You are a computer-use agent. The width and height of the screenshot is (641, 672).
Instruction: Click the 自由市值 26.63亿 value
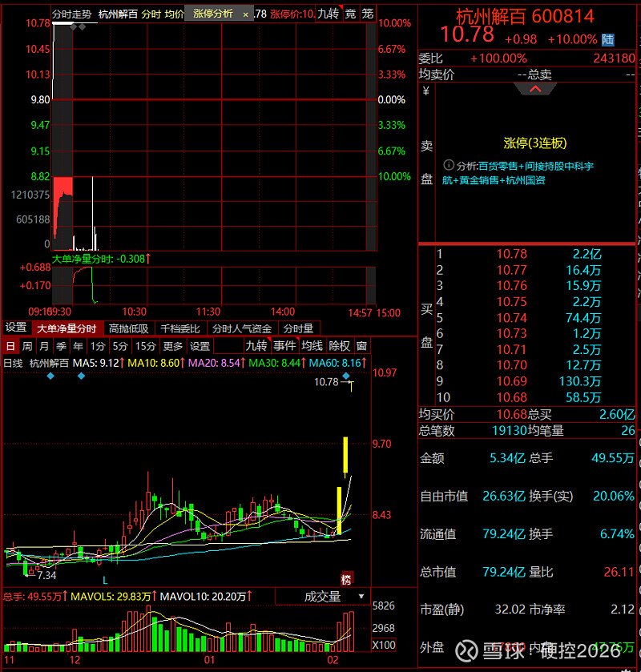[x=504, y=496]
